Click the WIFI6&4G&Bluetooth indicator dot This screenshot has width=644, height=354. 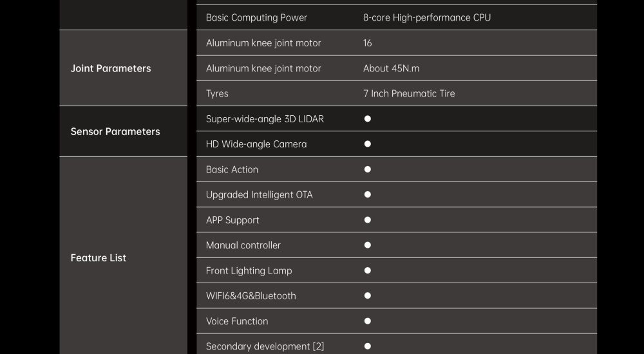click(x=368, y=295)
